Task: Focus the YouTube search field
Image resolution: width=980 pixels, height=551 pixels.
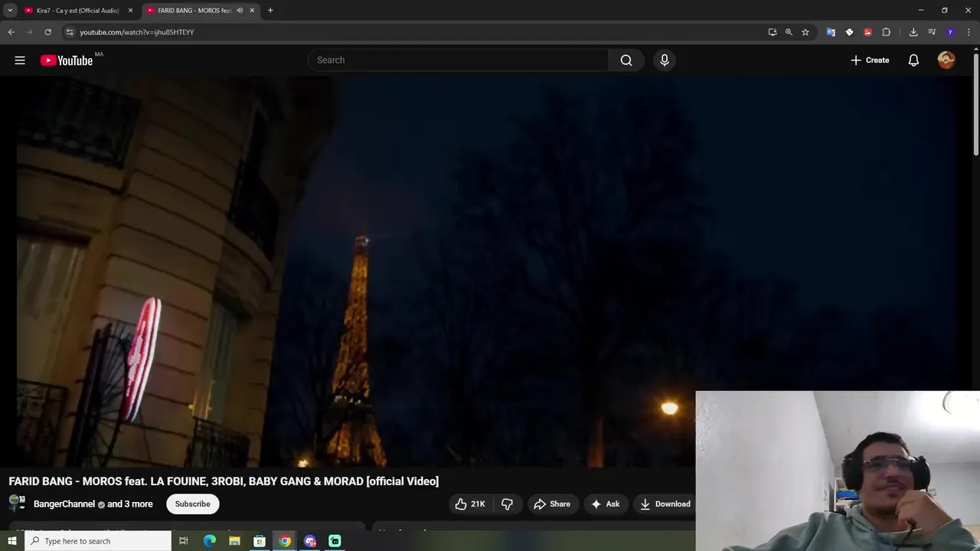Action: pos(458,60)
